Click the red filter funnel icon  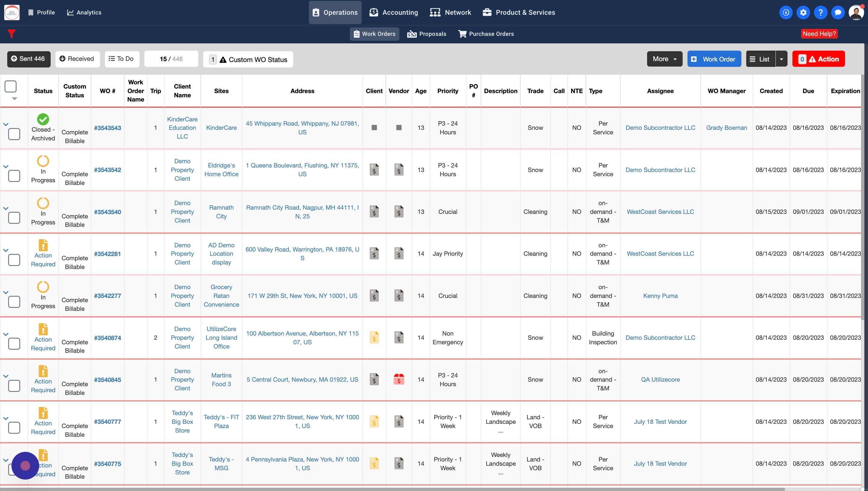pyautogui.click(x=11, y=34)
